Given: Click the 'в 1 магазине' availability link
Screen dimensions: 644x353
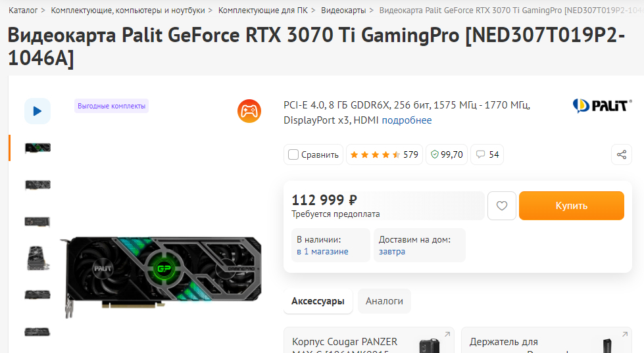Looking at the screenshot, I should [x=322, y=251].
